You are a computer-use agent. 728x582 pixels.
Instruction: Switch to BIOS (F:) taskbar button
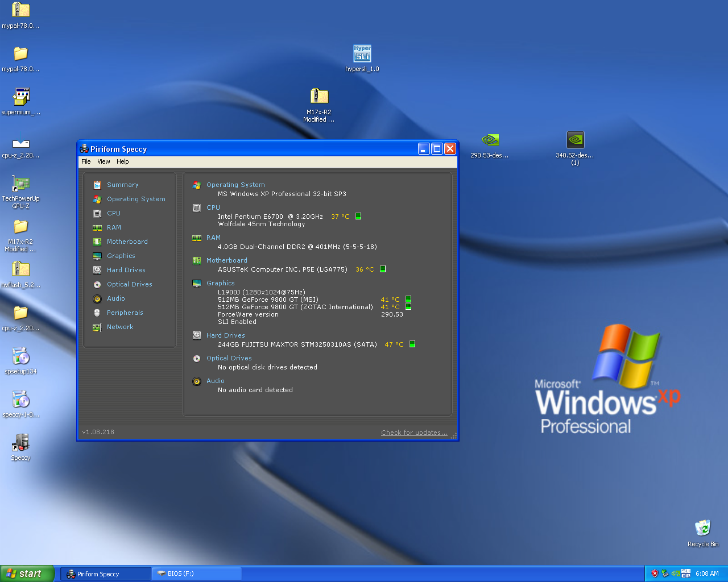point(197,574)
